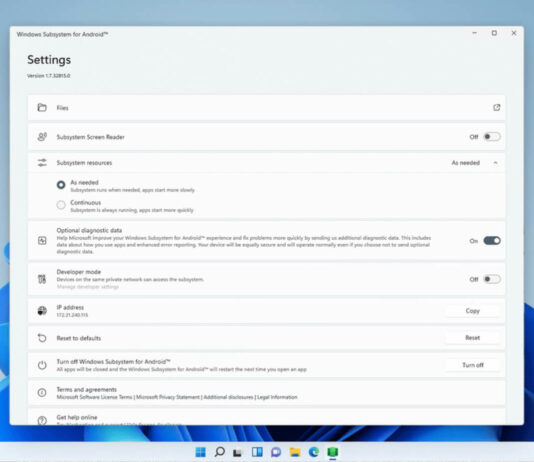534x462 pixels.
Task: Open Microsoft Privacy Statement link
Action: click(168, 397)
